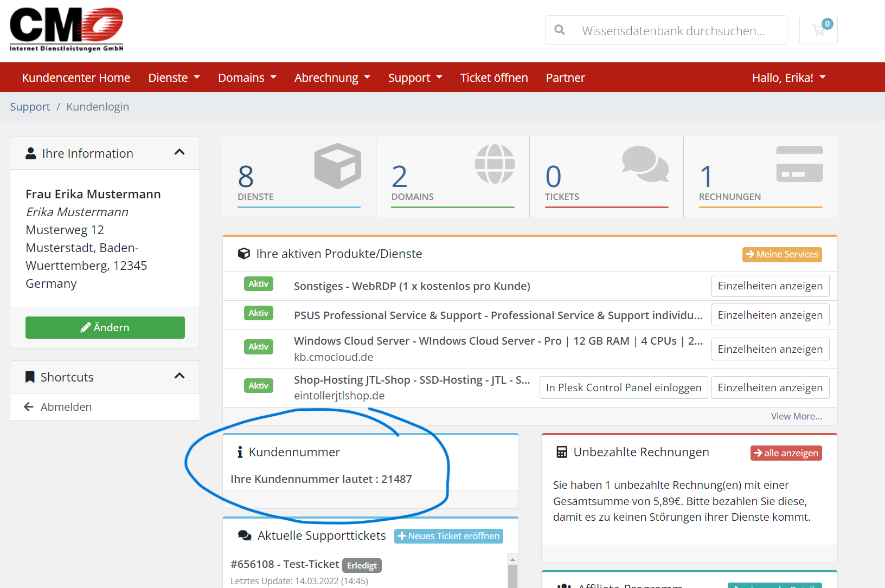
Task: Open the Partner menu item
Action: pos(565,77)
